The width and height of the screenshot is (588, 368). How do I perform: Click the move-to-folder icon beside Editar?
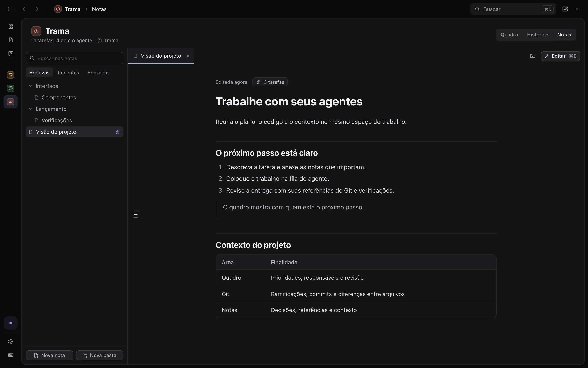click(x=533, y=56)
